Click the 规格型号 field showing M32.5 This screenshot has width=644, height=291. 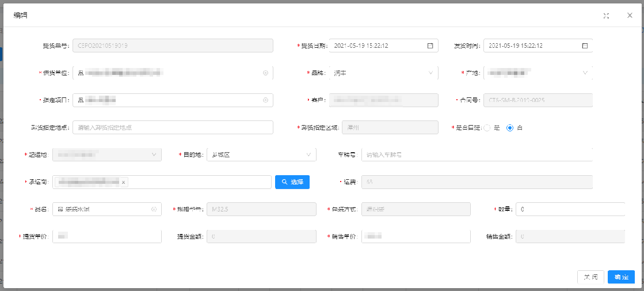click(262, 209)
